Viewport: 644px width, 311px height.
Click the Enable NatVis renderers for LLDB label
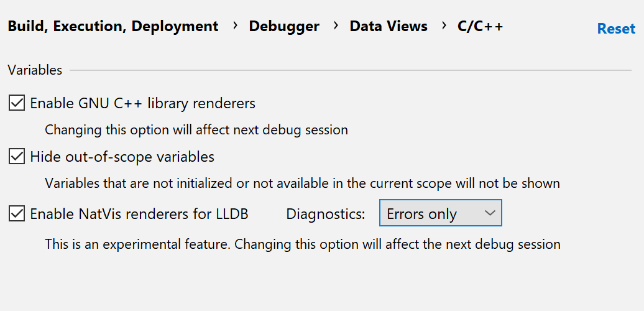coord(139,214)
